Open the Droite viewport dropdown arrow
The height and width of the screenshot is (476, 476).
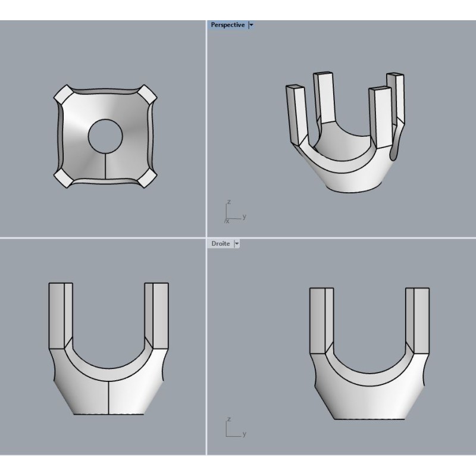tap(237, 244)
